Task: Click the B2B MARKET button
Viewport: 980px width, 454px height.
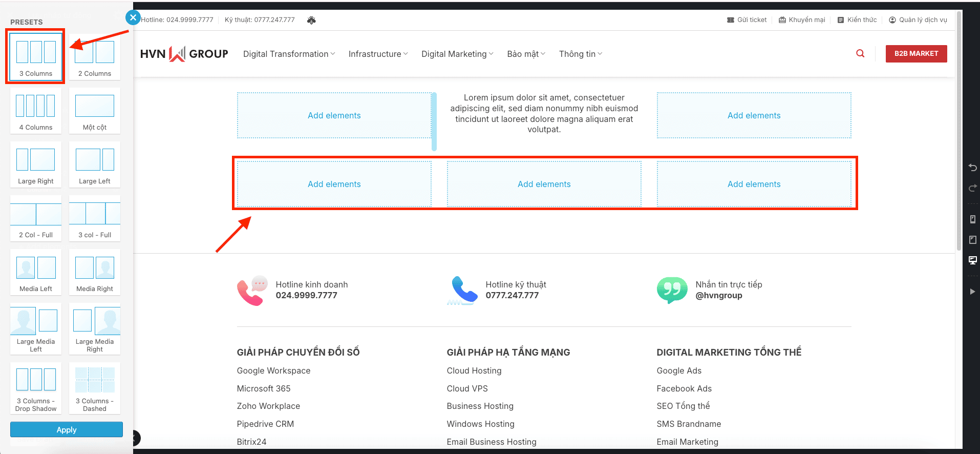Action: point(916,54)
